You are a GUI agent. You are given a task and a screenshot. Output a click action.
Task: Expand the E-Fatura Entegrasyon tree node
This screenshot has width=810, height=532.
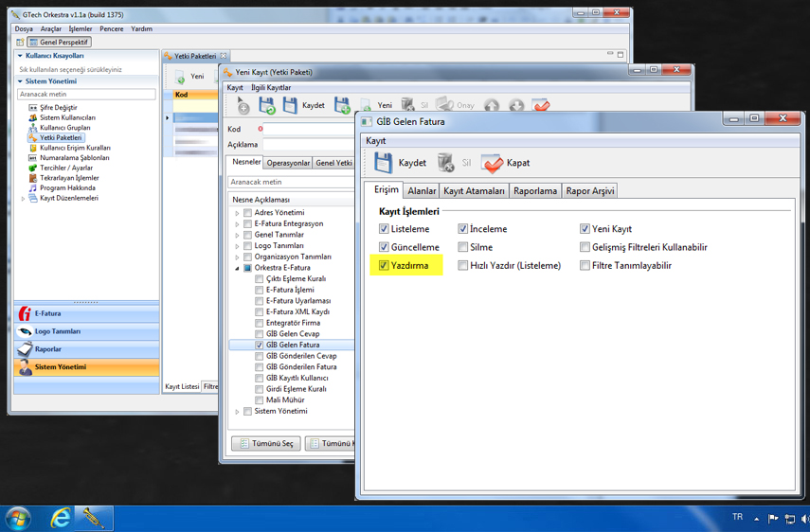tap(237, 224)
